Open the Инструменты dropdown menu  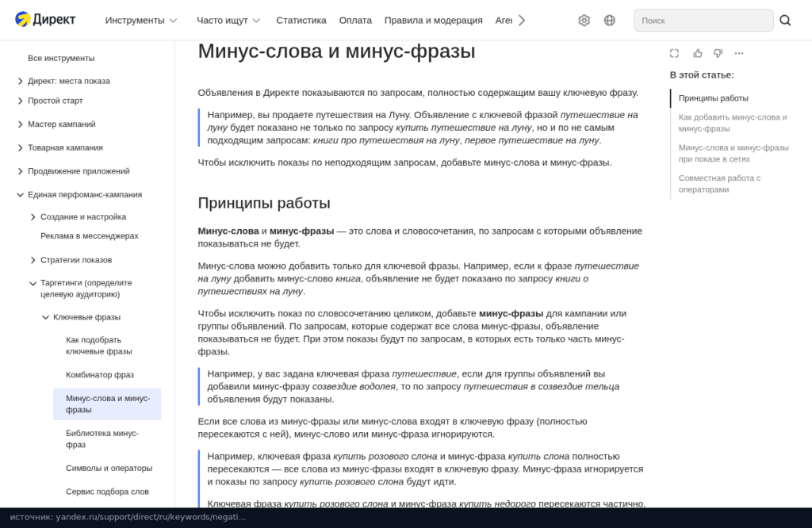tap(141, 20)
